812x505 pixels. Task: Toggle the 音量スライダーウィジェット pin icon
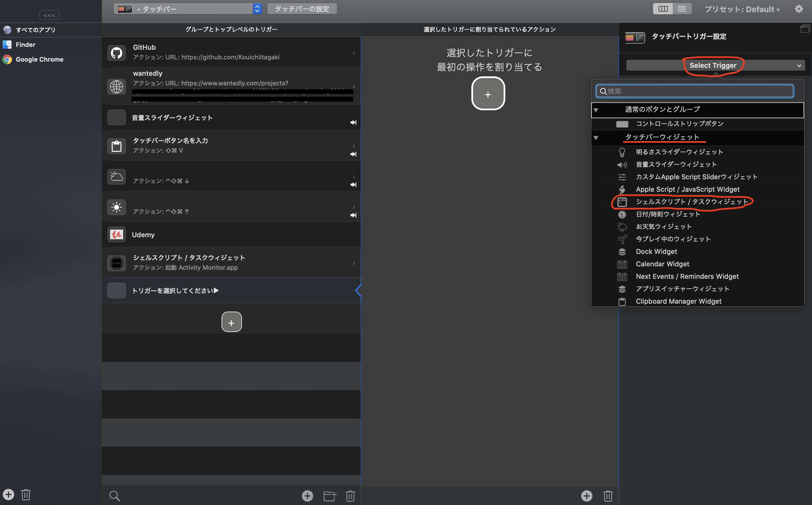click(x=353, y=123)
